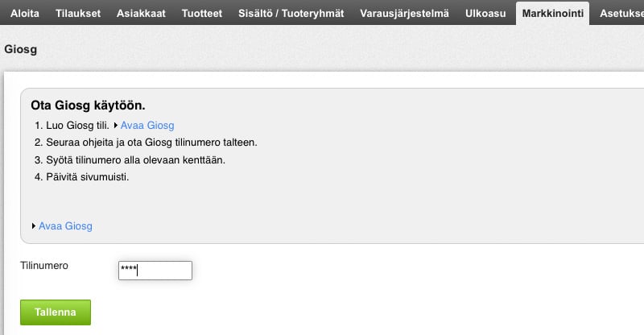
Task: Select the Sisältö / Tuoteryhmät tab
Action: 291,13
